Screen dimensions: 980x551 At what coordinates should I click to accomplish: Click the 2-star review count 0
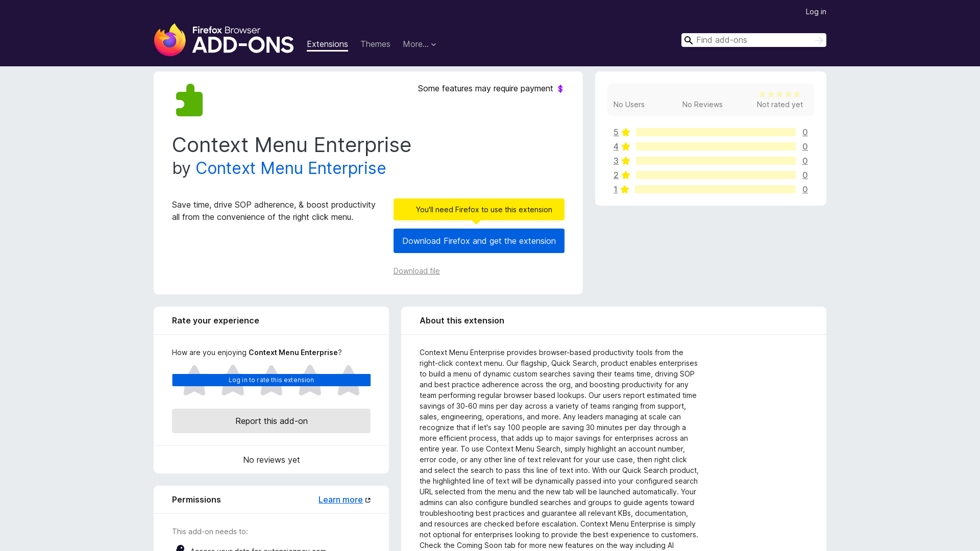click(x=805, y=175)
